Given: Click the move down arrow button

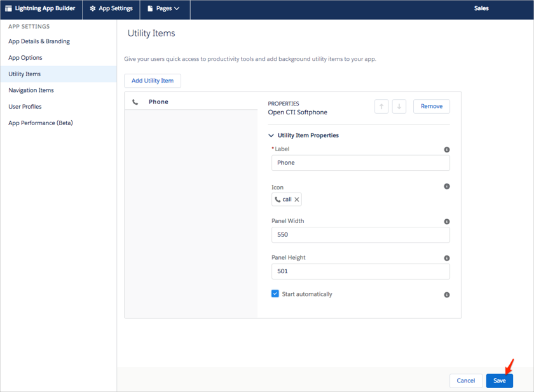Looking at the screenshot, I should point(399,107).
